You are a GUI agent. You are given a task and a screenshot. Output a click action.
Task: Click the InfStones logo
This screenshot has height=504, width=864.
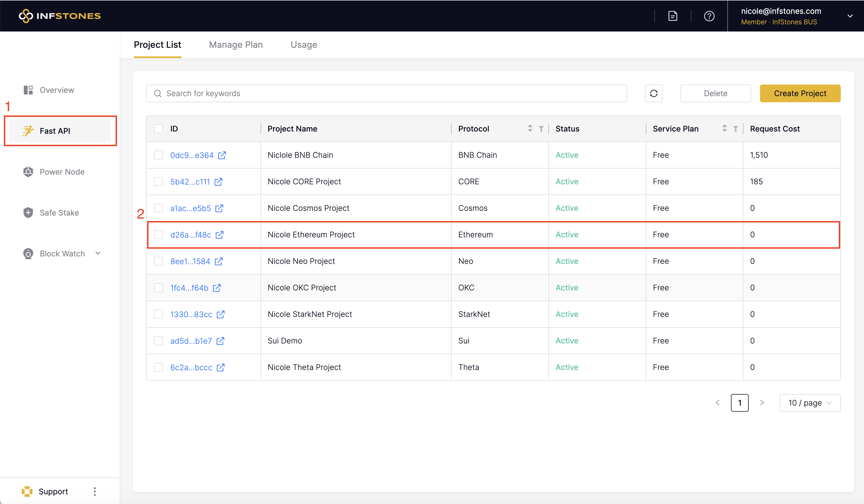pos(60,16)
